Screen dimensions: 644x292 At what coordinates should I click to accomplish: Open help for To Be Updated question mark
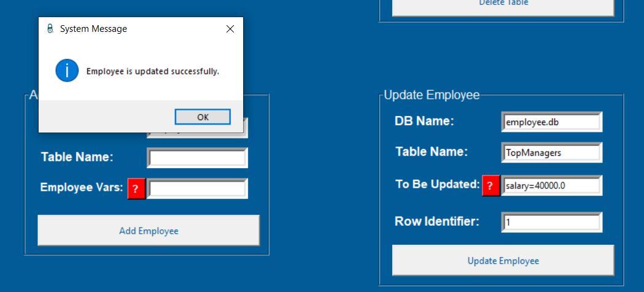(491, 185)
